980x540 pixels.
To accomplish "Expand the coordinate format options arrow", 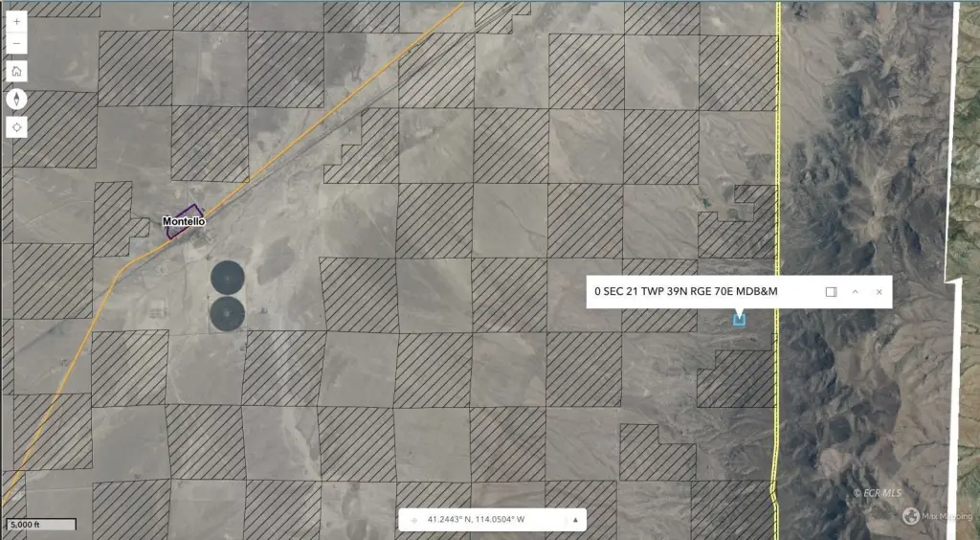I will tap(575, 519).
